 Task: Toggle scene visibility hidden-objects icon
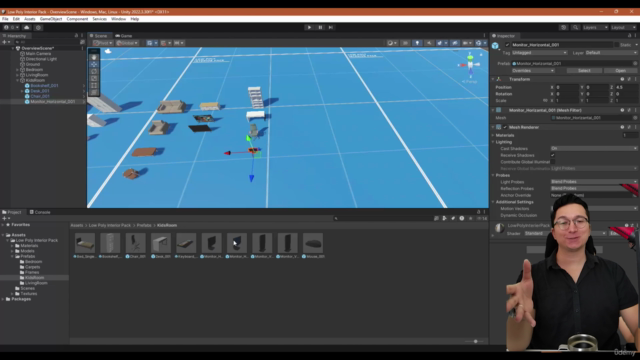click(x=455, y=43)
